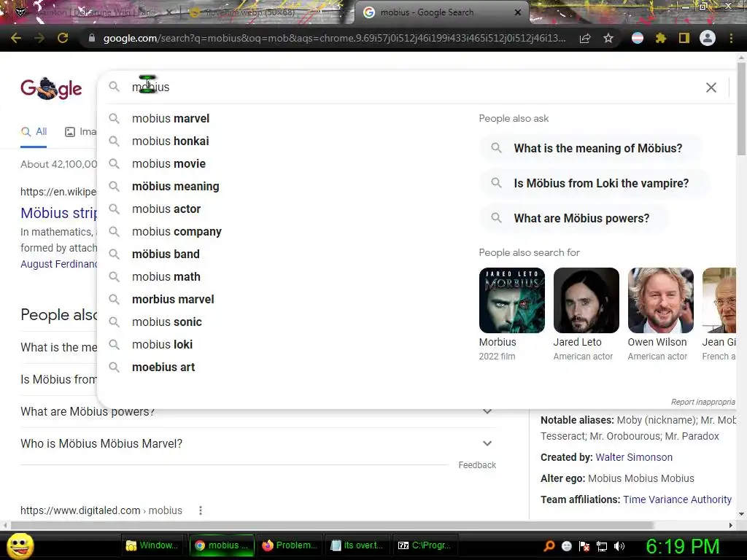The height and width of the screenshot is (560, 747).
Task: Choose suggestion möbius meaning
Action: [x=175, y=186]
